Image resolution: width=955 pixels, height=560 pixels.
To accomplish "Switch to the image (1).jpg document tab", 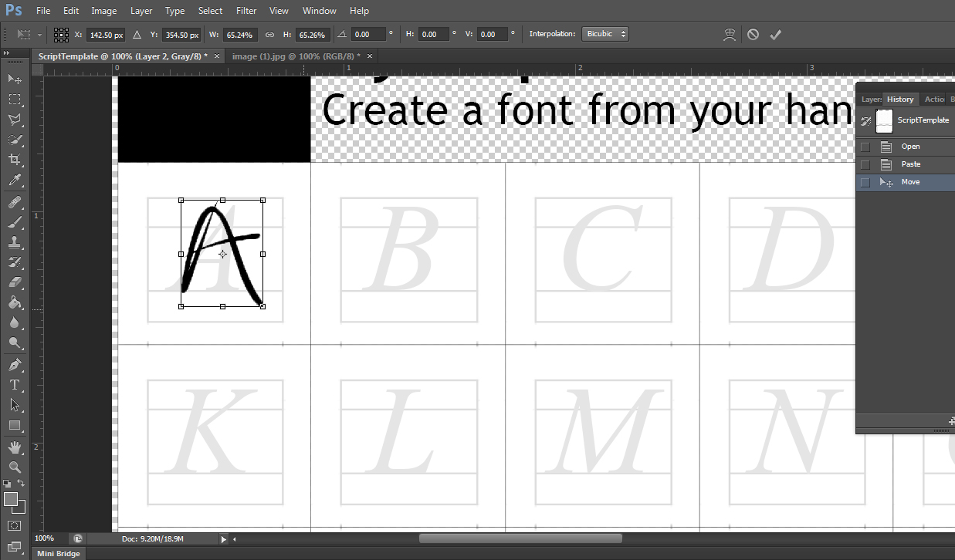I will [296, 56].
